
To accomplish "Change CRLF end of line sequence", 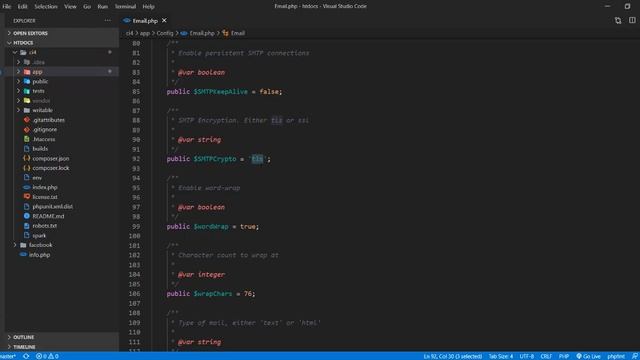I will [546, 356].
